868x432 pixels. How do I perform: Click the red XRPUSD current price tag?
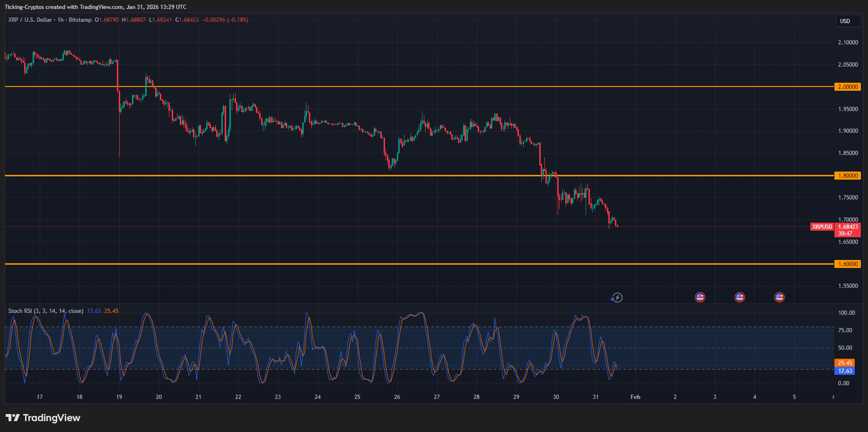click(x=822, y=227)
